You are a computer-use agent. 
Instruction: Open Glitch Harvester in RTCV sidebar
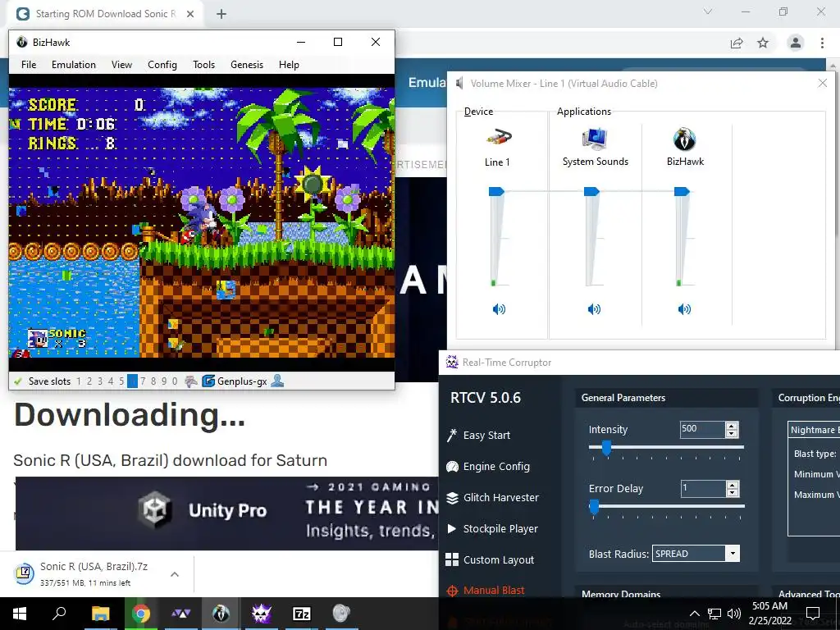pos(493,498)
